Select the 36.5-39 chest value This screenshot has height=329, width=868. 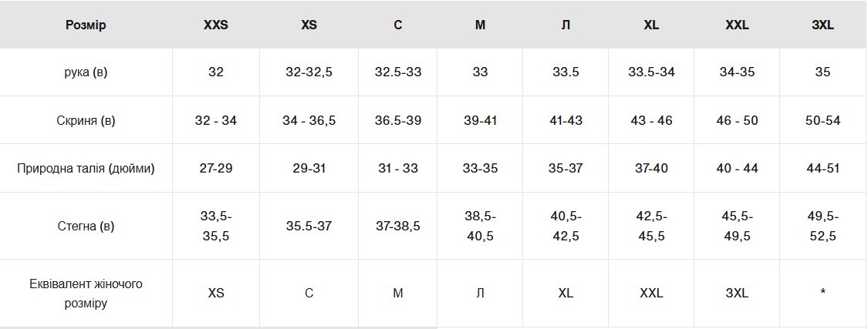397,120
